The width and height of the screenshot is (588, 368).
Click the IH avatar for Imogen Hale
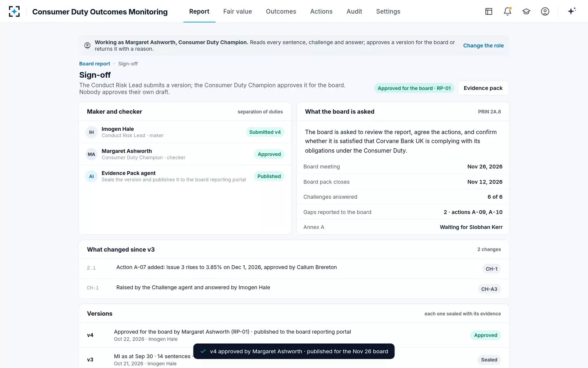(91, 132)
